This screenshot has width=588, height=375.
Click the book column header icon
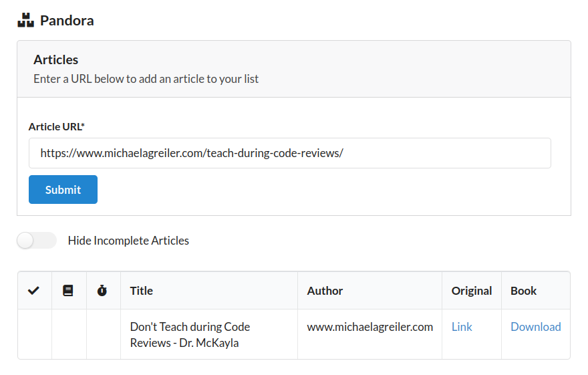point(68,291)
